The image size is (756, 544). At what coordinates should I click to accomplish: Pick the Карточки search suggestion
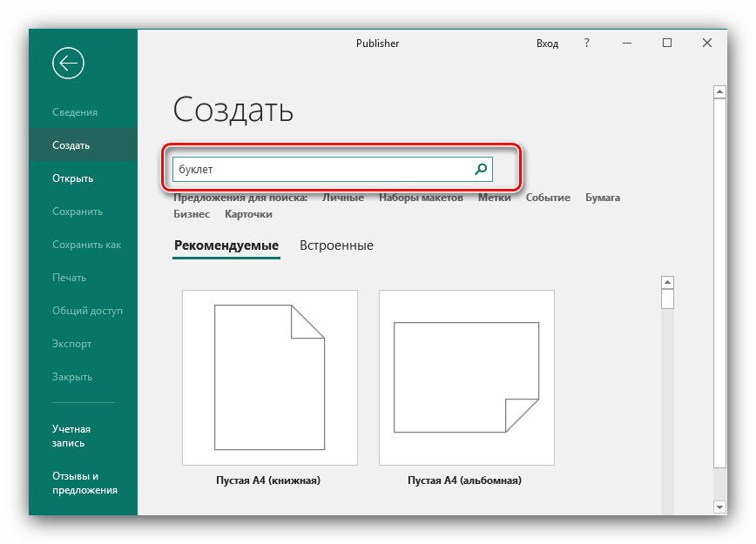(248, 214)
